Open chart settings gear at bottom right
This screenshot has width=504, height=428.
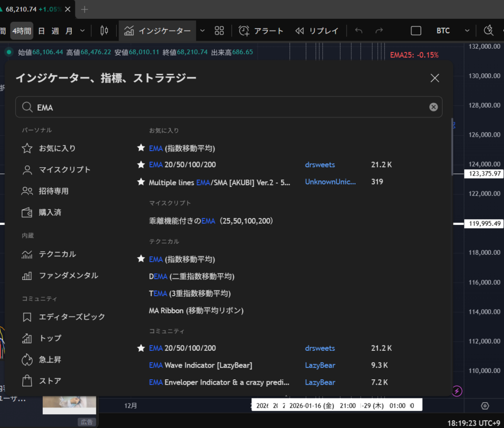tap(485, 406)
